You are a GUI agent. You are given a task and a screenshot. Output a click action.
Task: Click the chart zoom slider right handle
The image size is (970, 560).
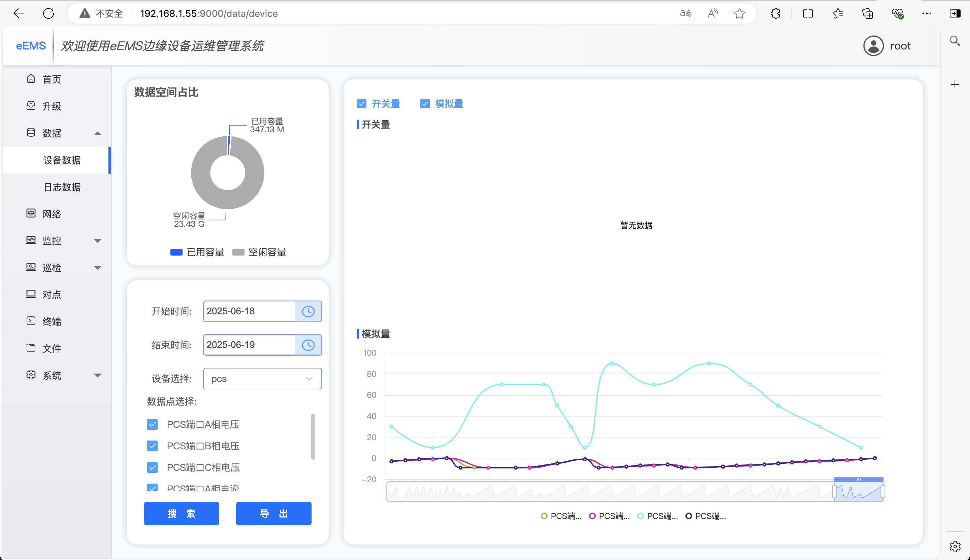tap(883, 491)
